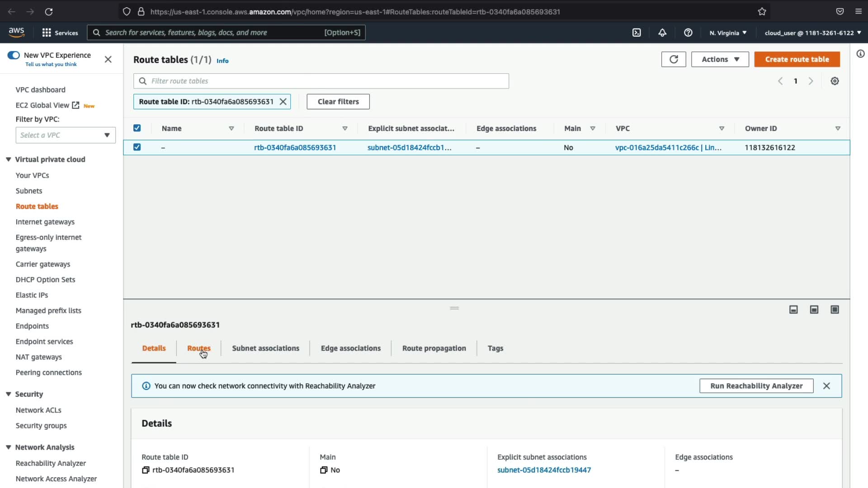Collapse the Virtual private cloud section
868x488 pixels.
point(8,160)
